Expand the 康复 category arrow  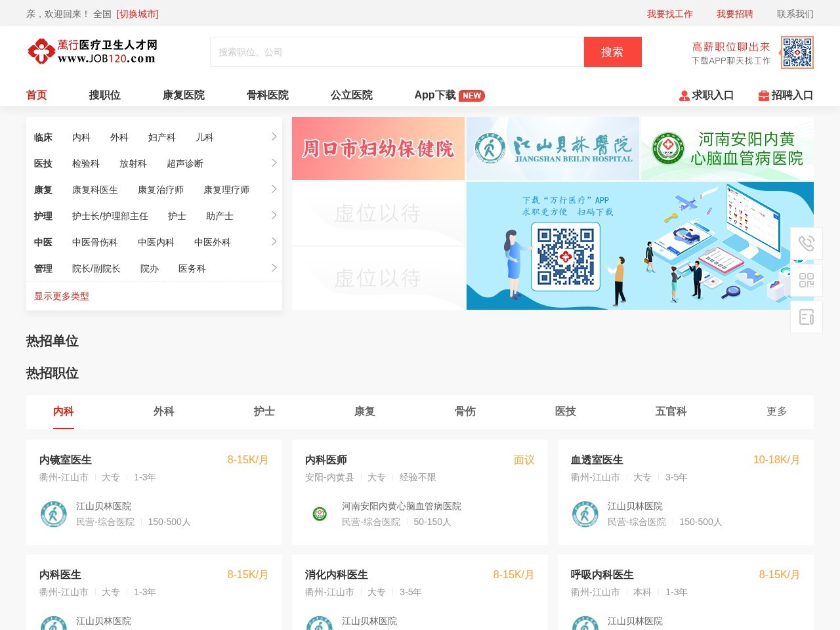click(274, 189)
